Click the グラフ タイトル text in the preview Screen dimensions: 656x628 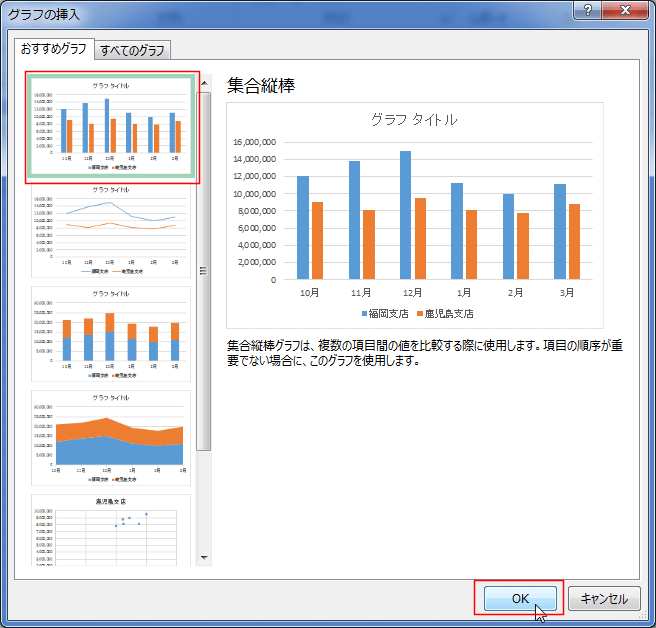pyautogui.click(x=414, y=119)
